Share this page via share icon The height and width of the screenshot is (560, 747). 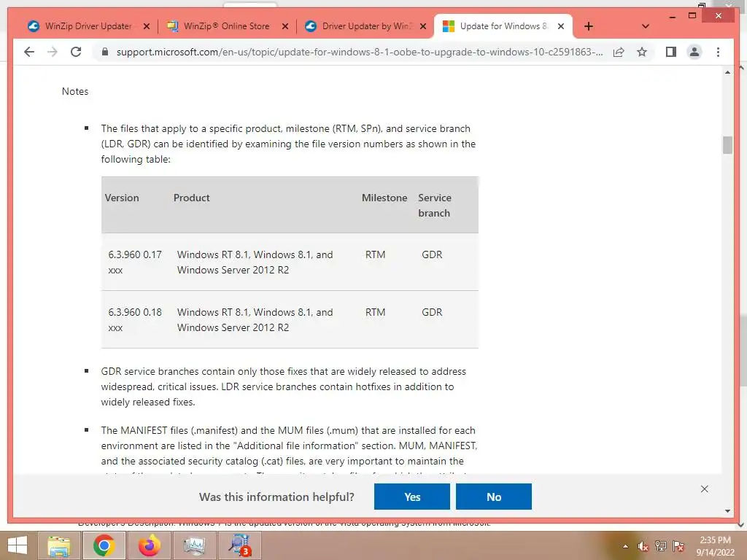[x=619, y=52]
